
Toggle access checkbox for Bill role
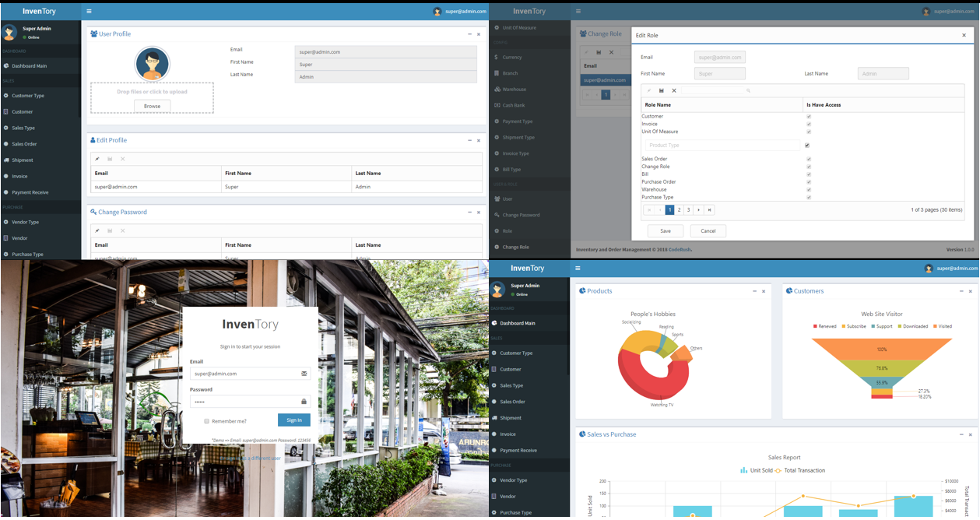[x=809, y=174]
